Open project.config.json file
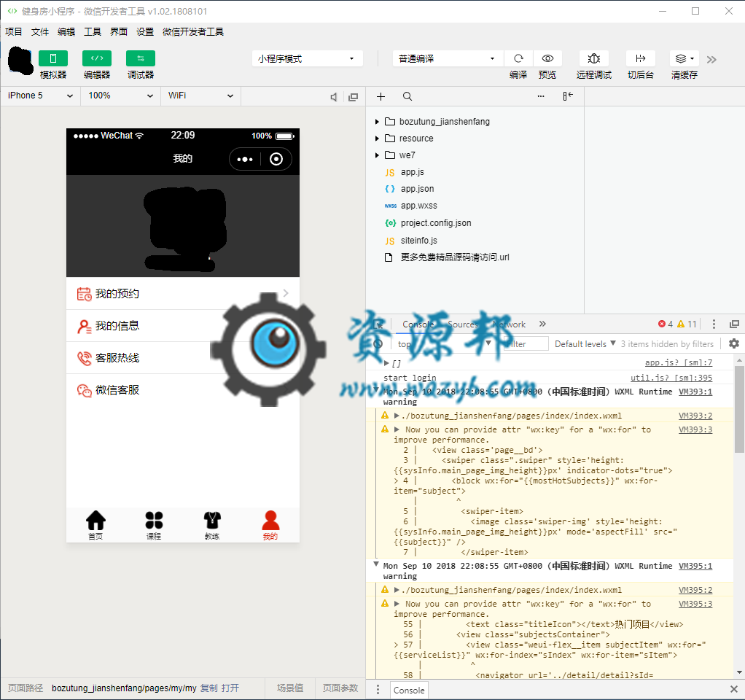The height and width of the screenshot is (700, 745). 436,223
